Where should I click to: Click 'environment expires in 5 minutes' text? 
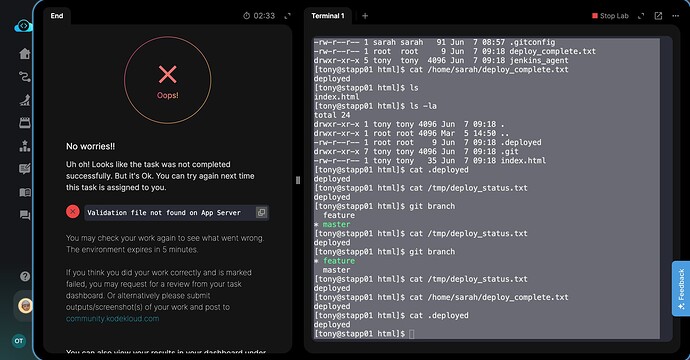point(132,250)
